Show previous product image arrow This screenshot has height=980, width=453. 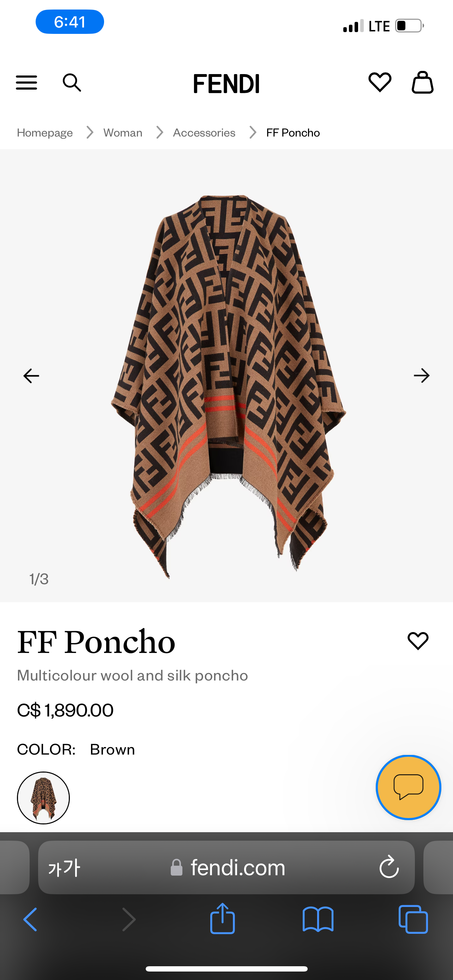coord(31,375)
